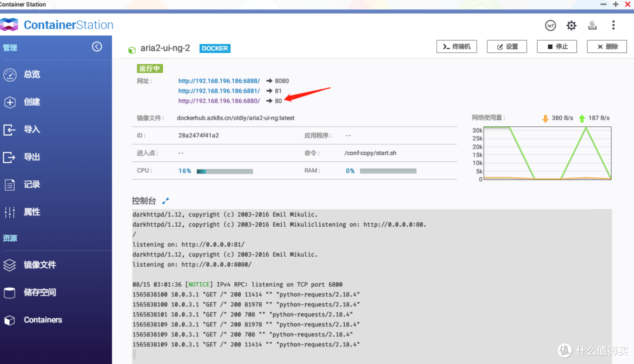Screen dimensions: 634x364
Task: Click the 属性 preferences sliders icon
Action: pyautogui.click(x=10, y=212)
